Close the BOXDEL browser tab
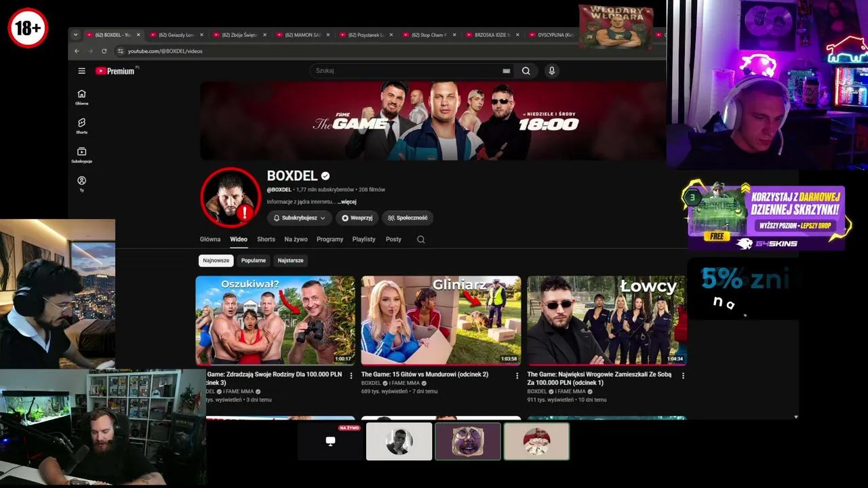 click(x=138, y=35)
